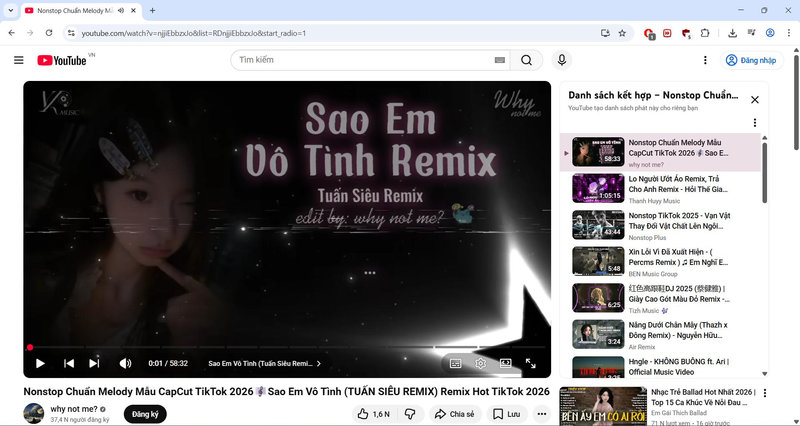Screen dimensions: 800x426
Task: View site information icon in address bar
Action: [71, 33]
